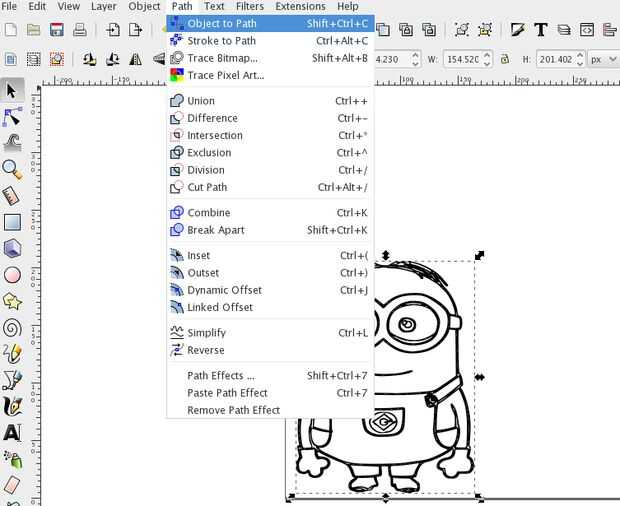Viewport: 620px width, 506px height.
Task: Choose Object to Path menu entry
Action: pyautogui.click(x=270, y=23)
